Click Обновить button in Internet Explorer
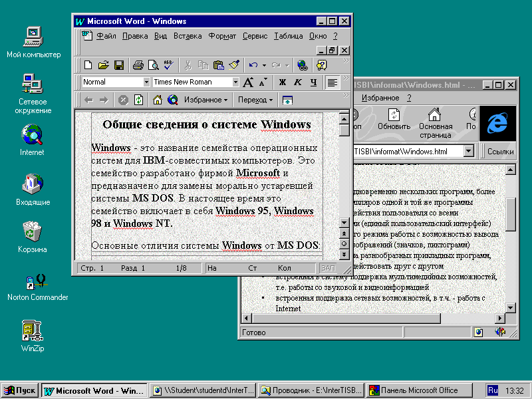The height and width of the screenshot is (399, 532). click(394, 119)
